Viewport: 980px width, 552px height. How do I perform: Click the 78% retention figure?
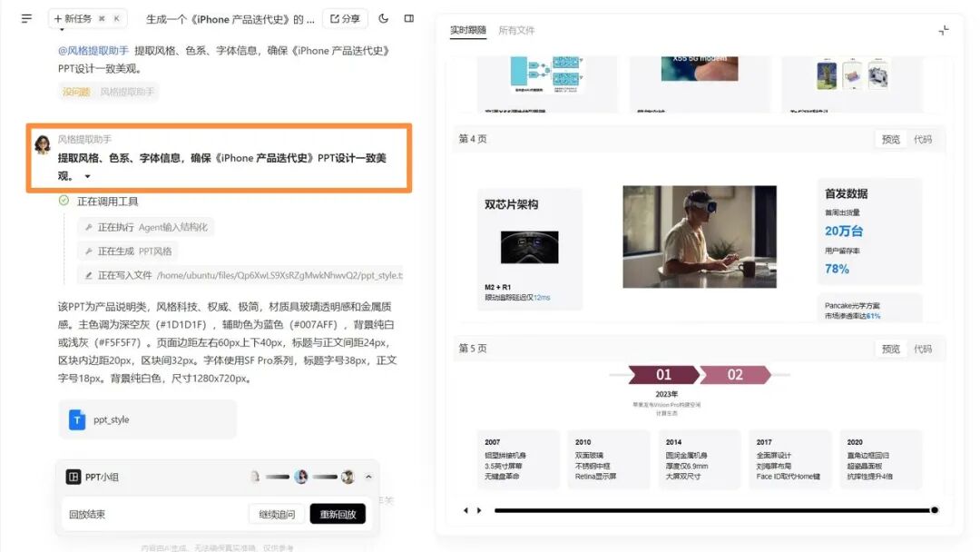point(837,269)
